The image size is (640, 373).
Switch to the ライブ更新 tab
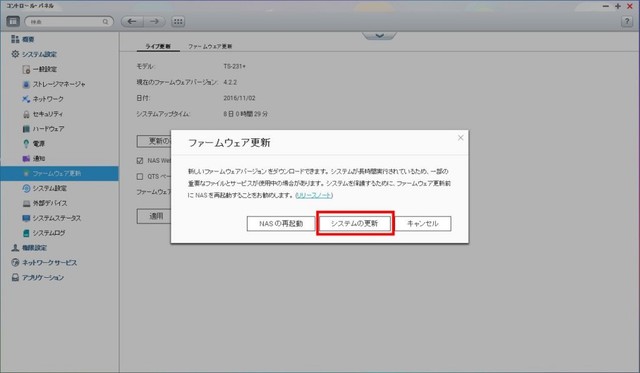point(158,46)
